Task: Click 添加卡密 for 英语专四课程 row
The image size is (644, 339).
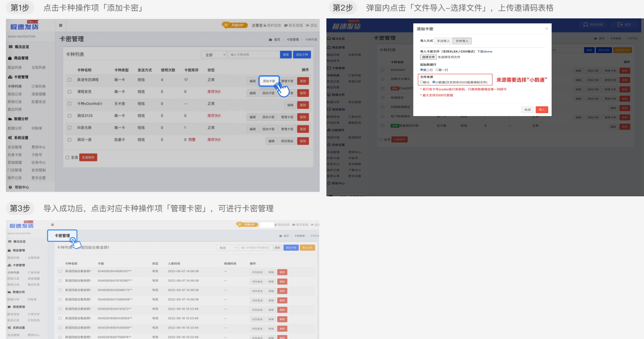Action: [269, 81]
